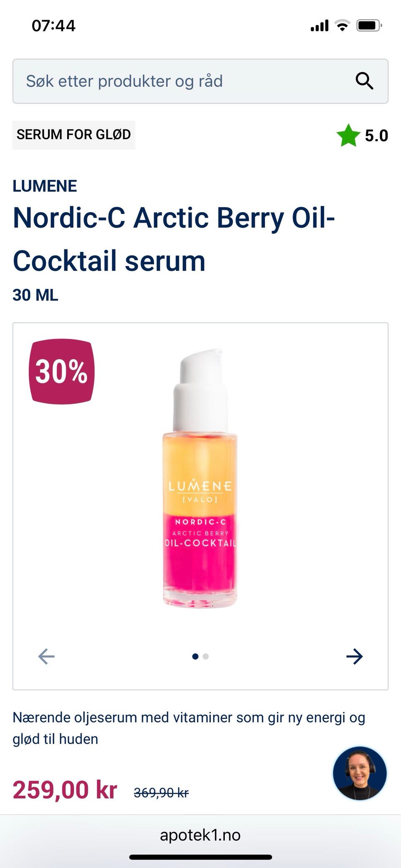
Task: Open the LUMENE brand link
Action: pos(45,186)
